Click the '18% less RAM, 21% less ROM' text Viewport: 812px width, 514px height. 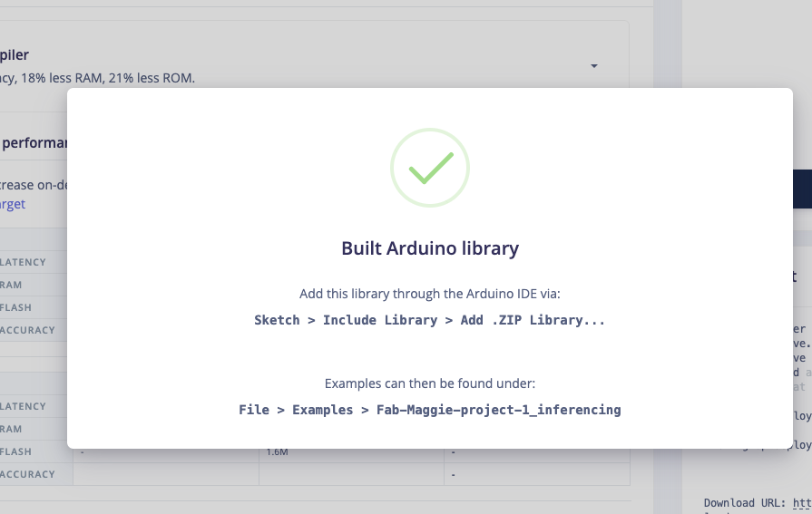[108, 78]
